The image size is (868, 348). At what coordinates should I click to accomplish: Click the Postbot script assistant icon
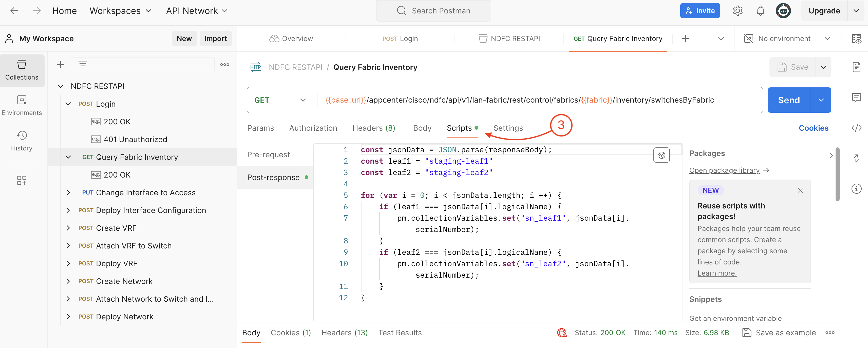coord(661,155)
